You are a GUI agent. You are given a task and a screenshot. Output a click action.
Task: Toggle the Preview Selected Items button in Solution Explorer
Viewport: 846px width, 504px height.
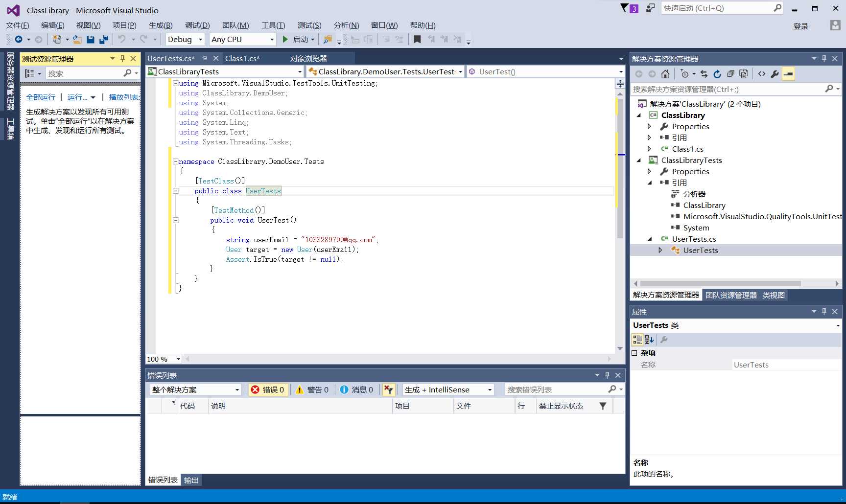point(788,74)
